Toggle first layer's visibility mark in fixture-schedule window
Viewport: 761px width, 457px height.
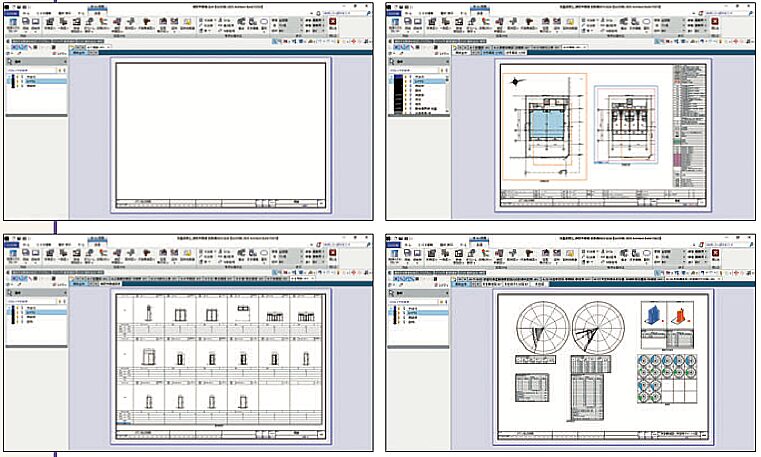click(17, 308)
